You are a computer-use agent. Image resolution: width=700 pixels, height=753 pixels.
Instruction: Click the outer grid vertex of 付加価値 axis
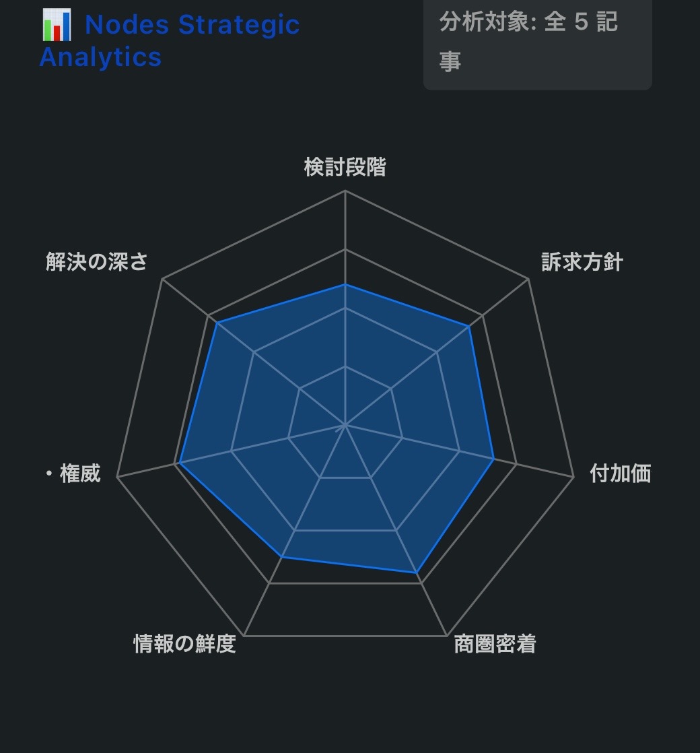pyautogui.click(x=573, y=478)
